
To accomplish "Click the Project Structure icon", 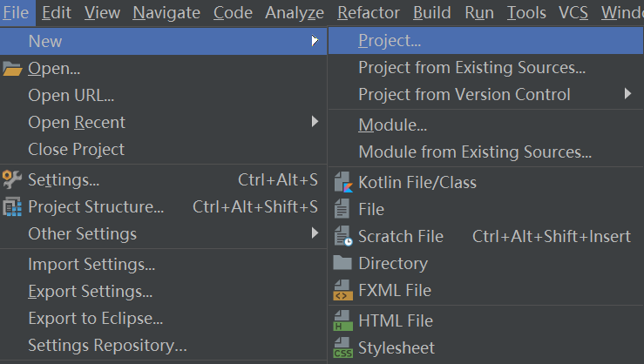I will [12, 207].
